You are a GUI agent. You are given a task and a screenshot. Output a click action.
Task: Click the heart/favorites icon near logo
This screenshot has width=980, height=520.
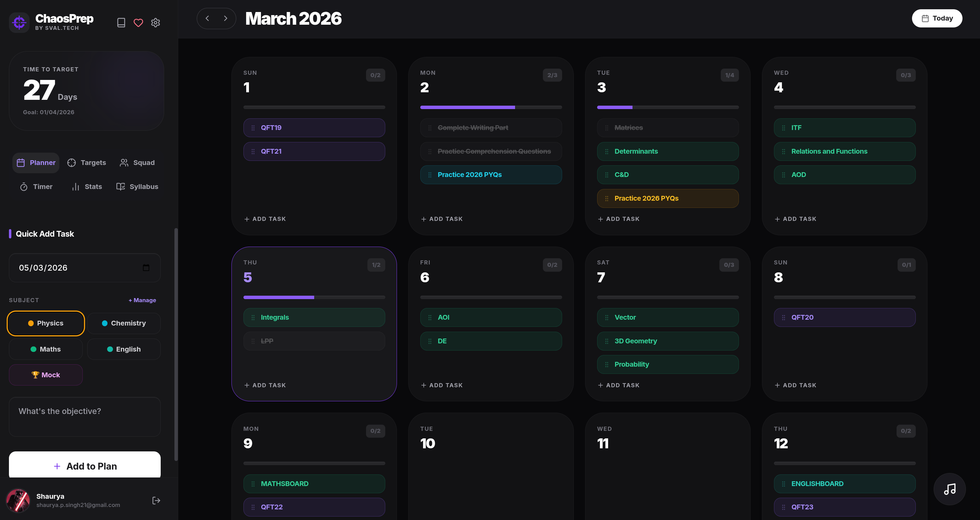tap(138, 22)
